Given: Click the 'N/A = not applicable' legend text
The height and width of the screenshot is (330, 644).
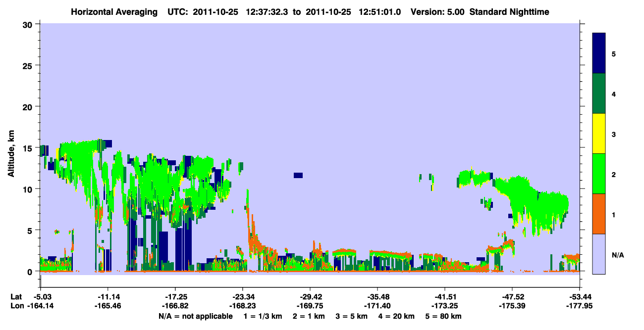Looking at the screenshot, I should click(195, 316).
